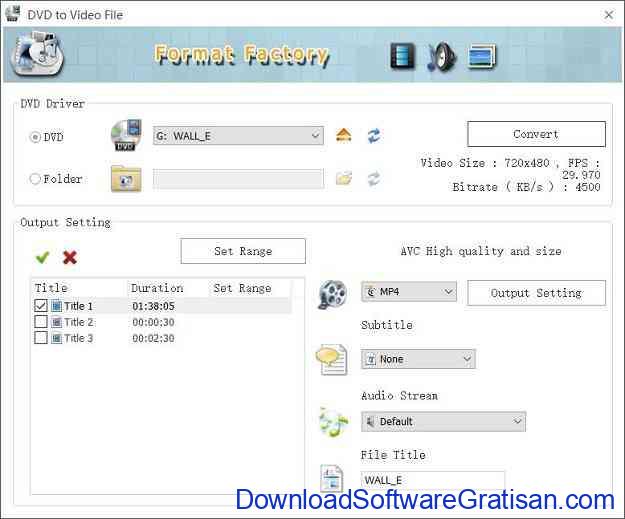This screenshot has height=519, width=625.
Task: Refresh the DVD drive list
Action: coord(374,136)
